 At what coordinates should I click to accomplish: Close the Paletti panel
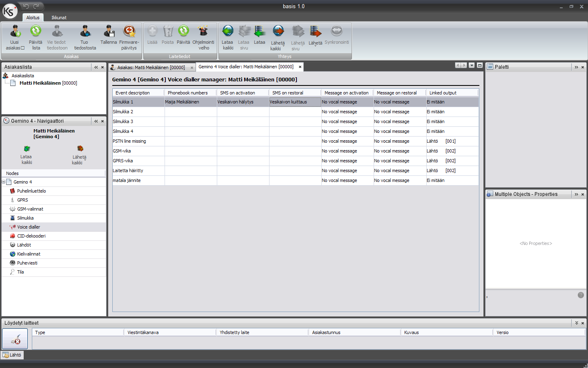point(583,67)
